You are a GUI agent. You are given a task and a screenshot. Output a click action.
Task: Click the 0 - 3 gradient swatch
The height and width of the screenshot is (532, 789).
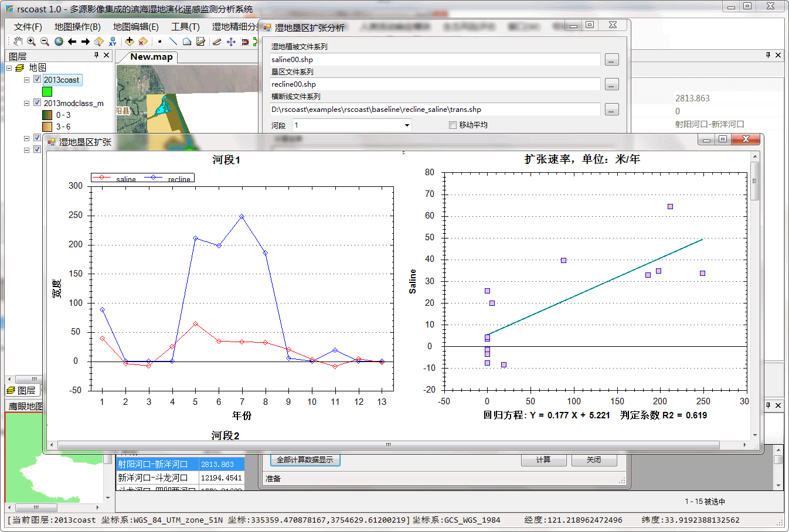(47, 115)
